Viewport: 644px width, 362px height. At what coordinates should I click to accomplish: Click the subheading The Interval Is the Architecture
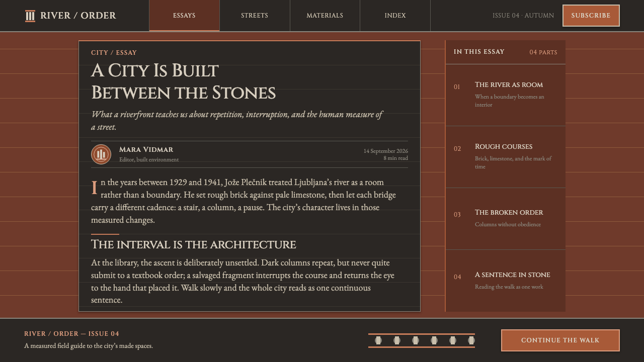(194, 245)
